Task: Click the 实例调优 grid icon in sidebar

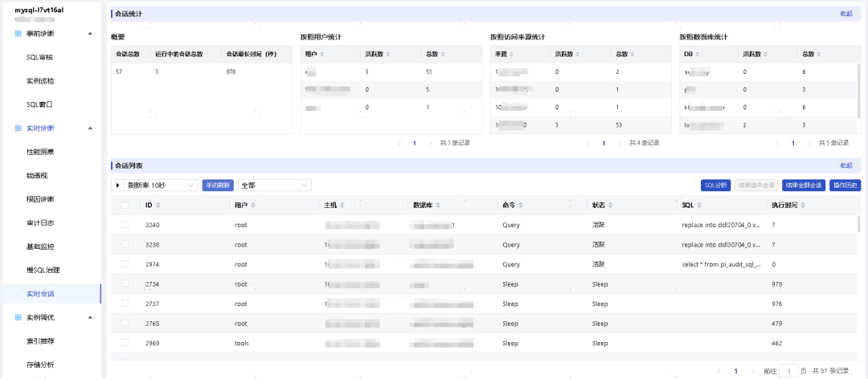Action: [18, 318]
